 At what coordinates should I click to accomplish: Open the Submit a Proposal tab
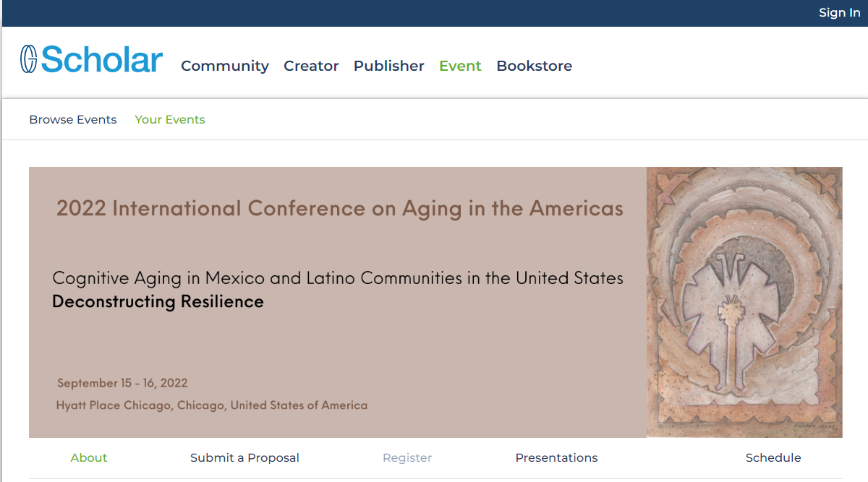coord(244,458)
